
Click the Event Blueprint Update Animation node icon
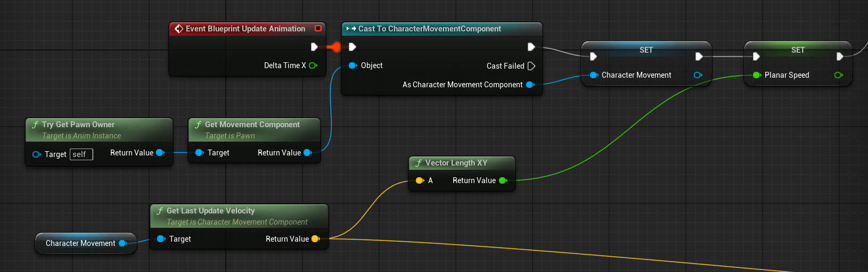click(179, 29)
